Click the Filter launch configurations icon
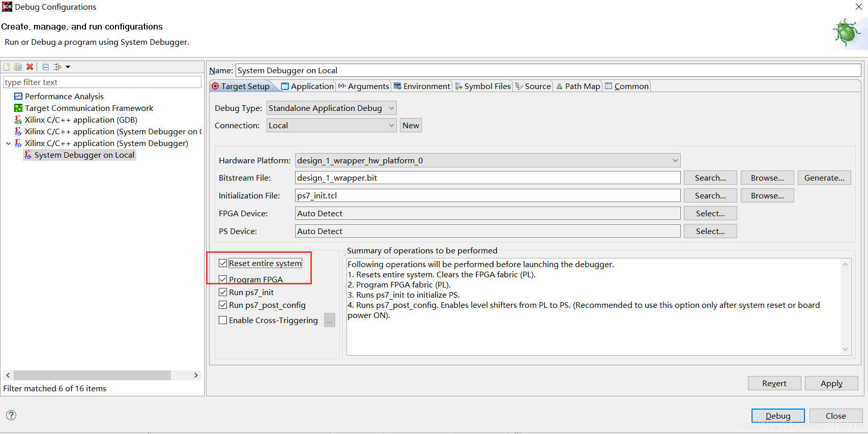The height and width of the screenshot is (434, 868). point(57,67)
